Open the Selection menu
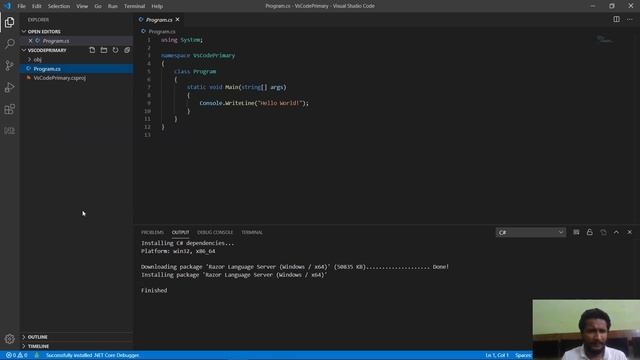 pos(59,6)
